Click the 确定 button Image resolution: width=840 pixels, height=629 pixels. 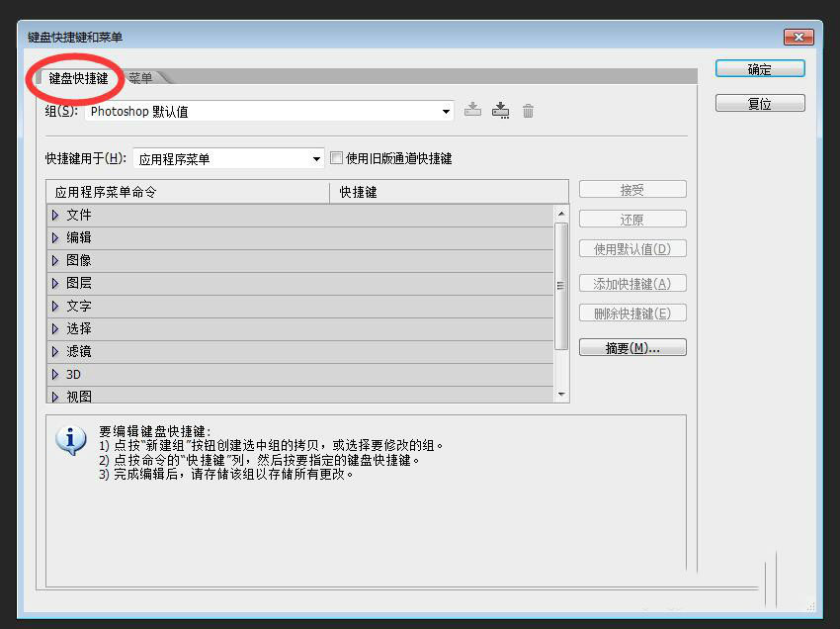coord(760,69)
